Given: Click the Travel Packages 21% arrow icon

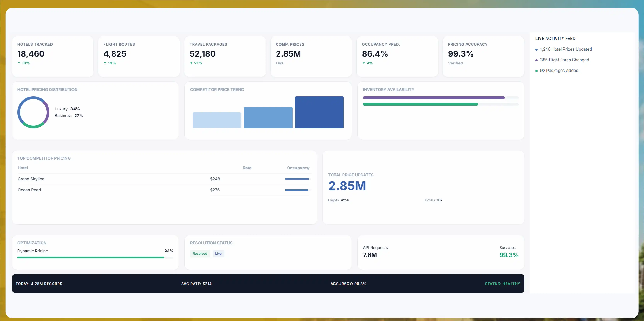Looking at the screenshot, I should [x=191, y=63].
